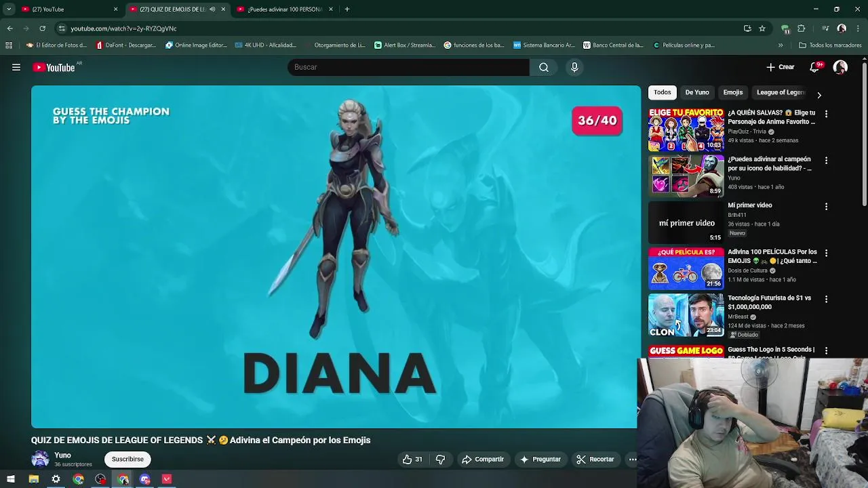Bookmark this page with the star
This screenshot has width=868, height=488.
click(x=762, y=28)
